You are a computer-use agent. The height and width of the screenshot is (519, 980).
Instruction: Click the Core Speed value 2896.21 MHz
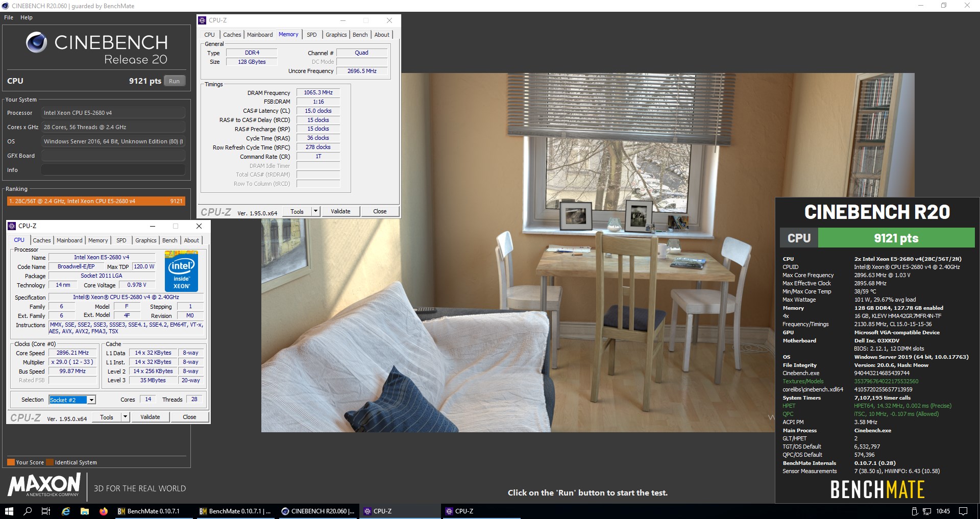(x=72, y=353)
